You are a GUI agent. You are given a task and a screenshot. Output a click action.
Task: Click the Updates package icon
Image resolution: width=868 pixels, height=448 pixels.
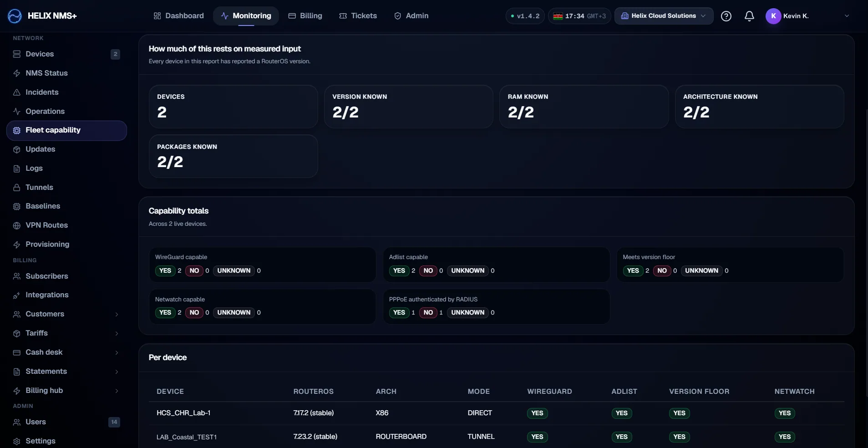17,149
